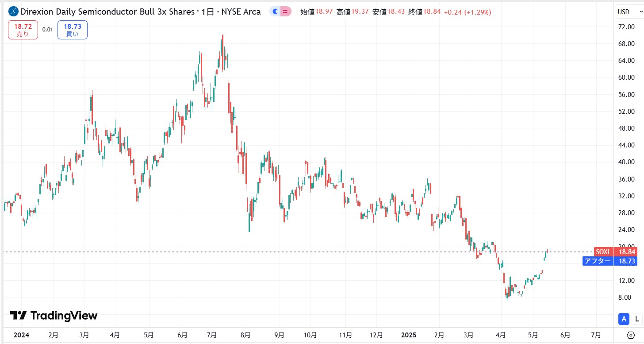Click the Direxion symbol logo icon
The image size is (644, 344).
[x=13, y=12]
